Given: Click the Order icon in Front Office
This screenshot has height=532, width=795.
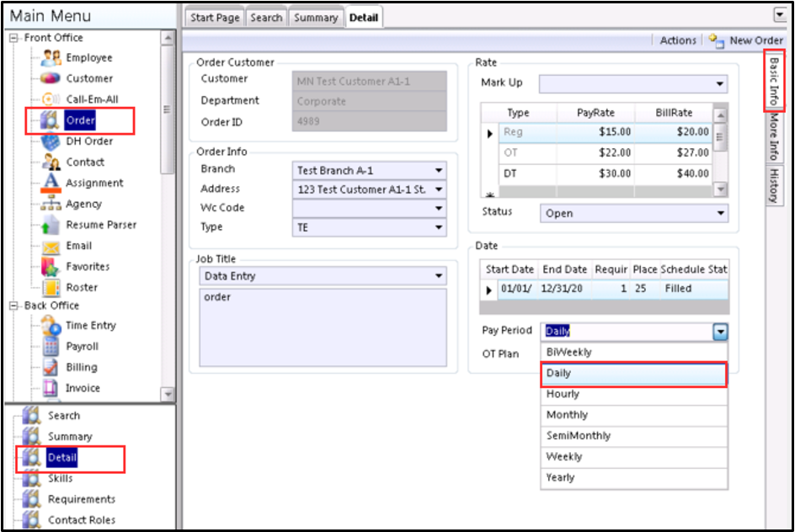Looking at the screenshot, I should [x=51, y=120].
